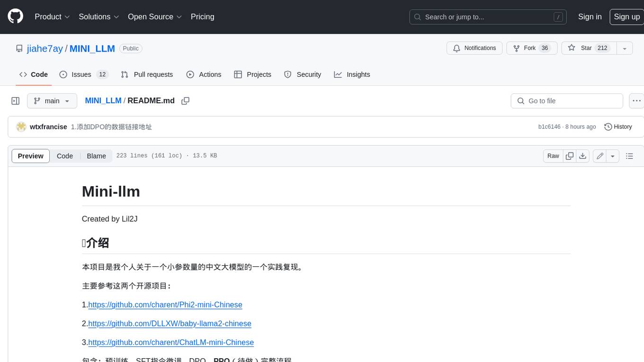Click the Sign in link
Image resolution: width=644 pixels, height=362 pixels.
[590, 17]
